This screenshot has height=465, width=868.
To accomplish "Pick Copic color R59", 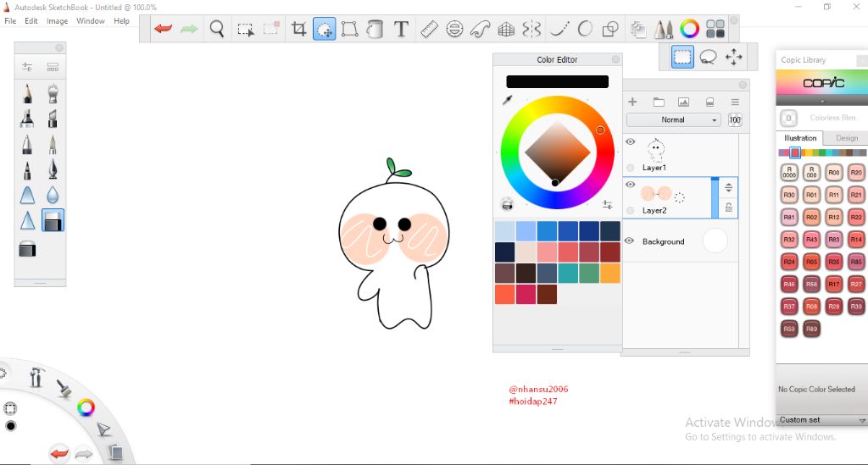I will pyautogui.click(x=789, y=329).
